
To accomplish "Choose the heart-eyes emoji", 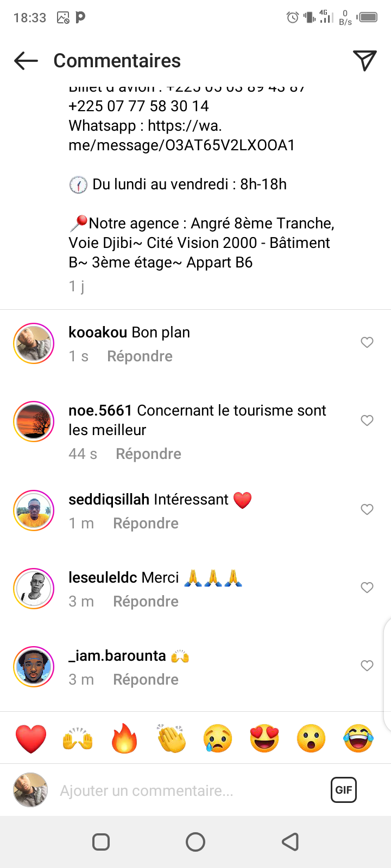I will [x=264, y=738].
